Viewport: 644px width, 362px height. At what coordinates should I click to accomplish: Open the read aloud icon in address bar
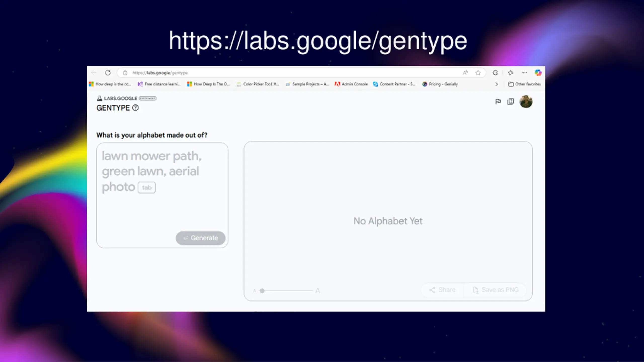click(465, 73)
